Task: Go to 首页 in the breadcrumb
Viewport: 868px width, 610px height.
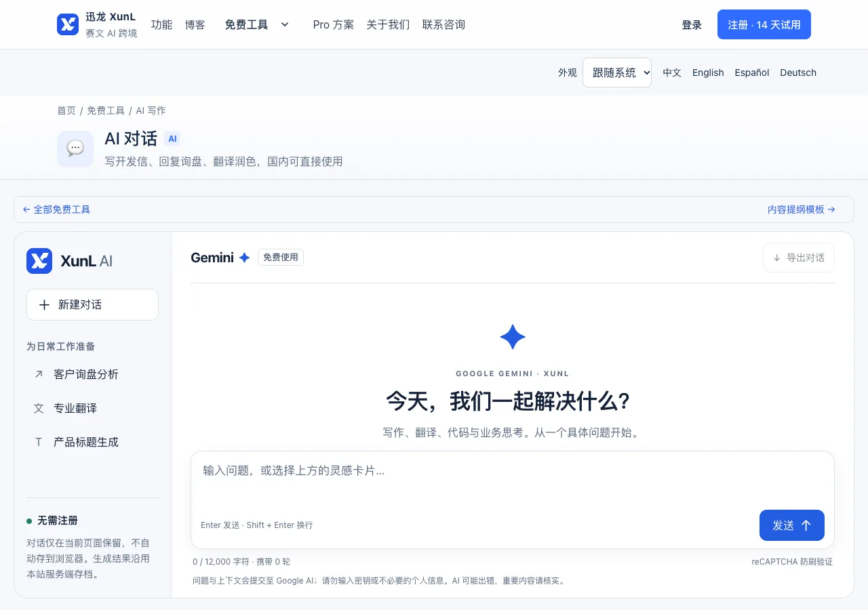Action: pos(66,110)
